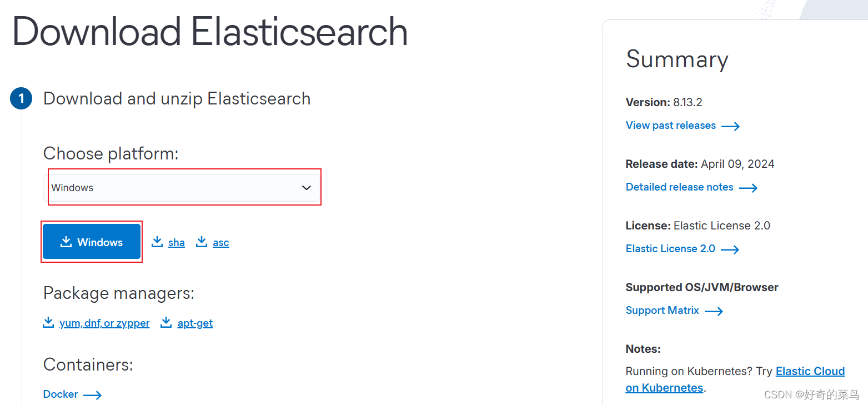Screen dimensions: 868x405
Task: Click the apt-get package manager link
Action: [x=194, y=323]
